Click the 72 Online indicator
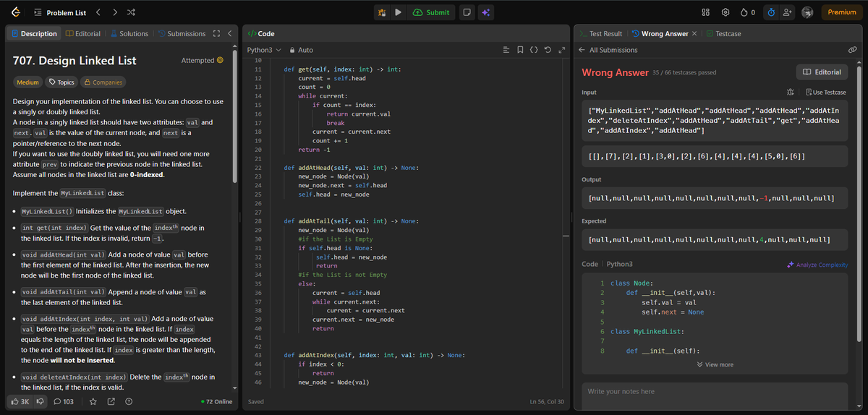 (x=218, y=401)
